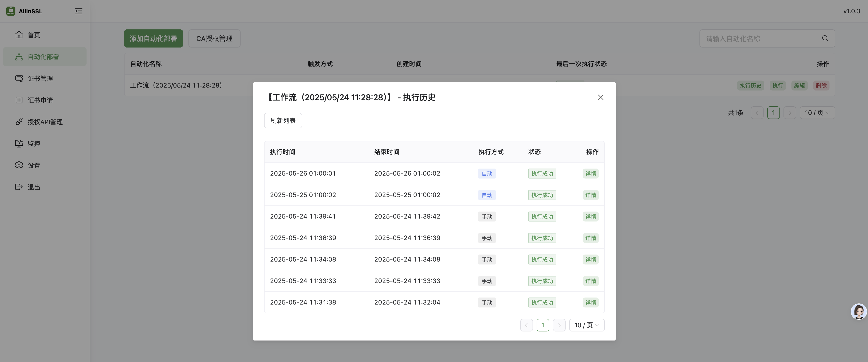The width and height of the screenshot is (868, 362).
Task: Collapse the sidebar with the menu fold icon
Action: click(79, 11)
